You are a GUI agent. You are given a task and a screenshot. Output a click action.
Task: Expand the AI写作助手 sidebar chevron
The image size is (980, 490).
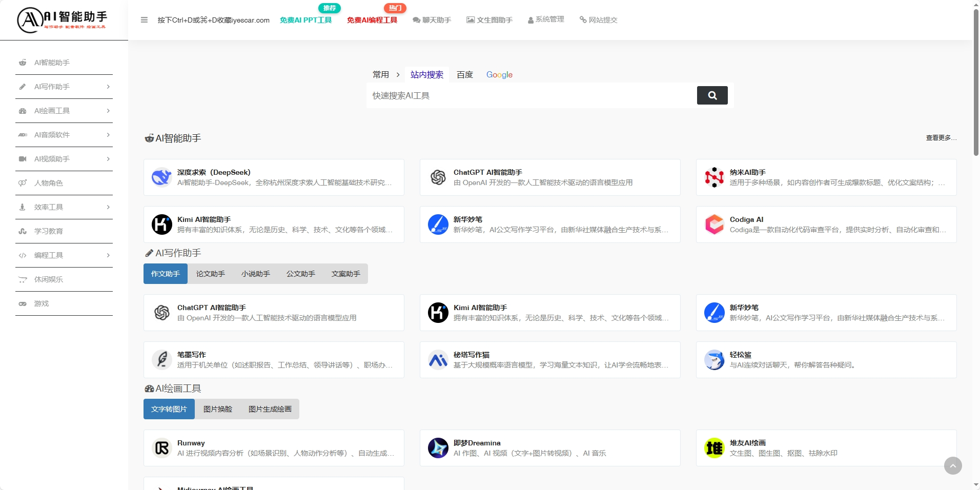point(108,87)
